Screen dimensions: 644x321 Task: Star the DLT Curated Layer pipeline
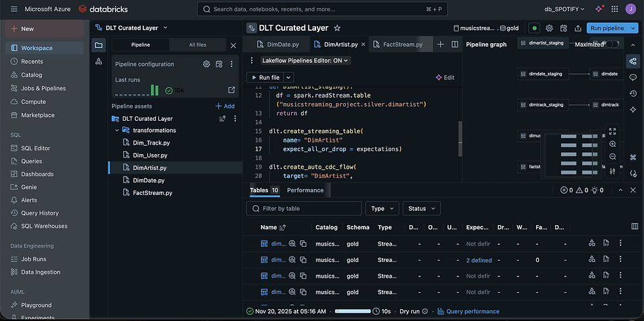point(337,28)
